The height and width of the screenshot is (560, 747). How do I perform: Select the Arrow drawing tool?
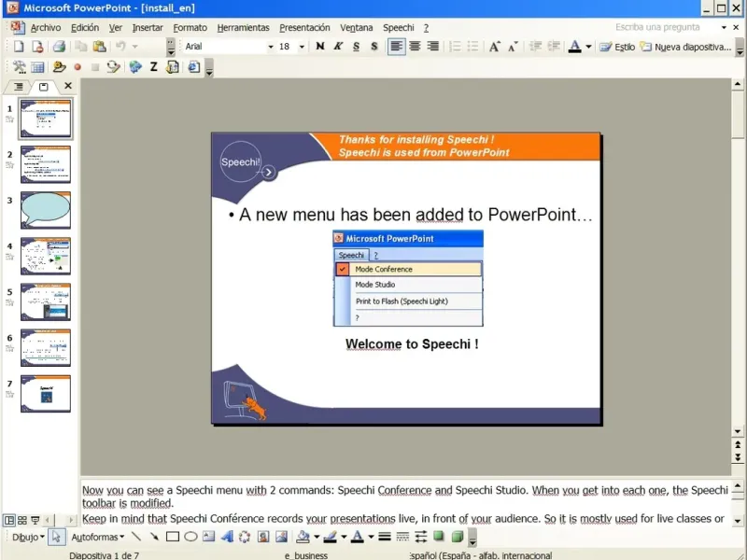click(x=154, y=537)
